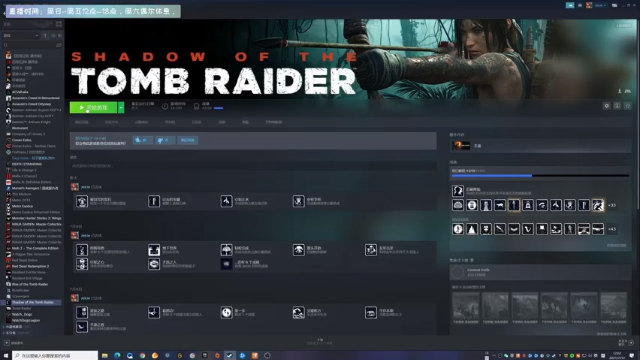This screenshot has width=640, height=360.
Task: Open the third tab in game sub-navigation bar
Action: coord(141,122)
